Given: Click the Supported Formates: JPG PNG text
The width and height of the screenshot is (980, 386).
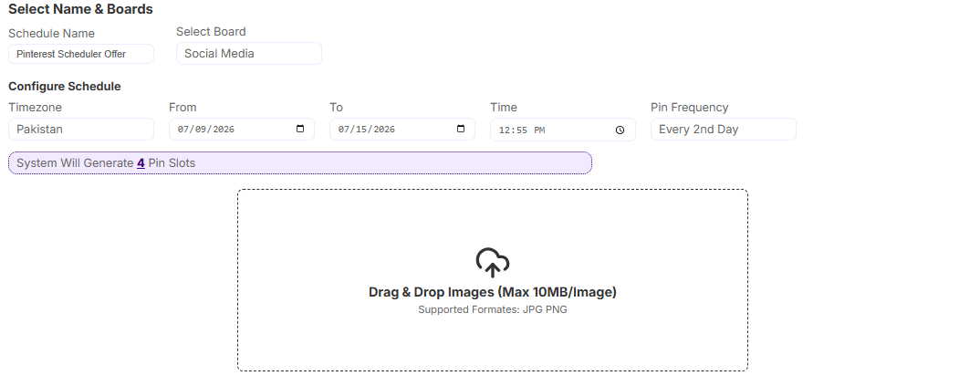Looking at the screenshot, I should pos(493,309).
